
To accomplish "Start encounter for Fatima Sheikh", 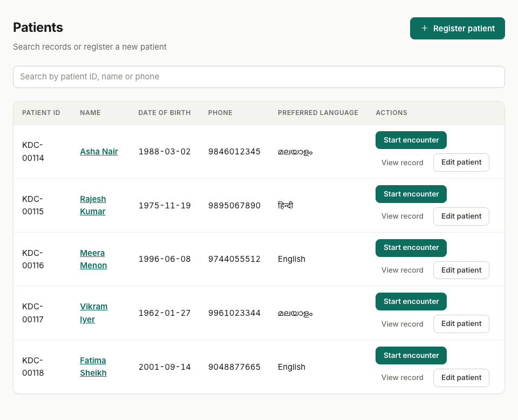I will click(x=411, y=356).
